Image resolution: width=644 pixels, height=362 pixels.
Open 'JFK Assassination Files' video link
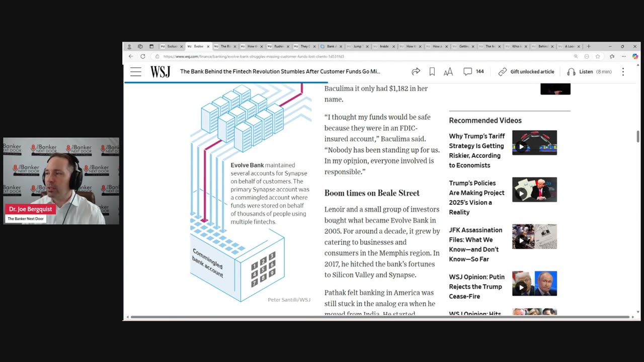(475, 244)
